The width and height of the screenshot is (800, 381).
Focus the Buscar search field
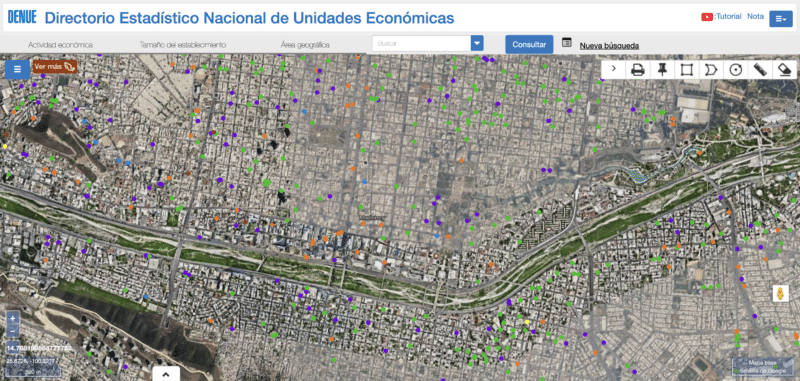point(422,44)
